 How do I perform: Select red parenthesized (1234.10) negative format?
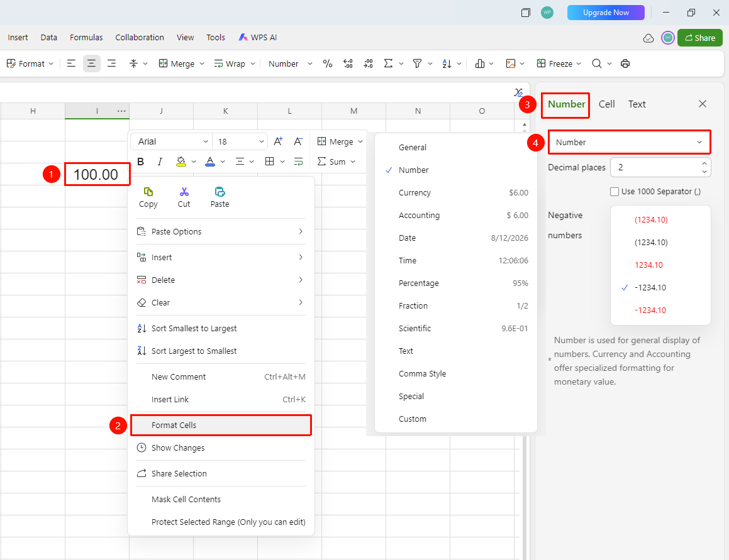click(x=651, y=220)
